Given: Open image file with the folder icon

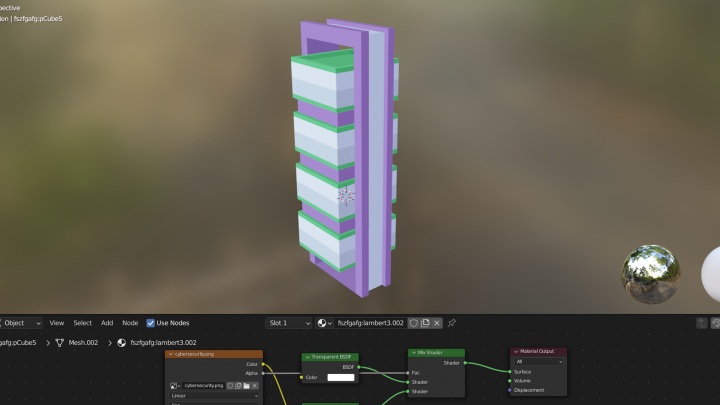Looking at the screenshot, I should 247,386.
